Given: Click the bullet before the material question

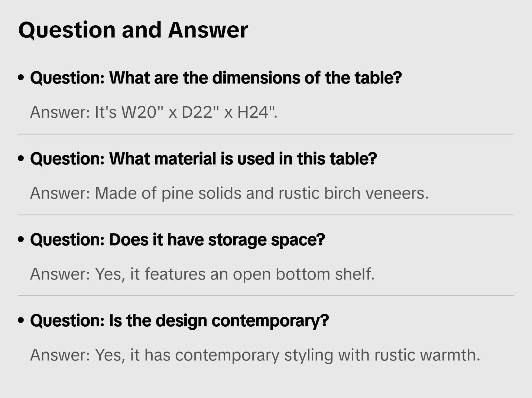Looking at the screenshot, I should [x=21, y=159].
